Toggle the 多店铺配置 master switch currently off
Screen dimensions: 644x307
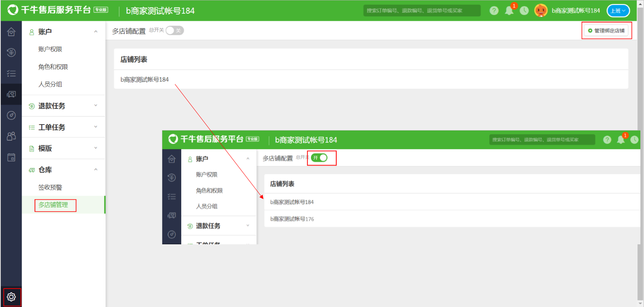pos(175,31)
